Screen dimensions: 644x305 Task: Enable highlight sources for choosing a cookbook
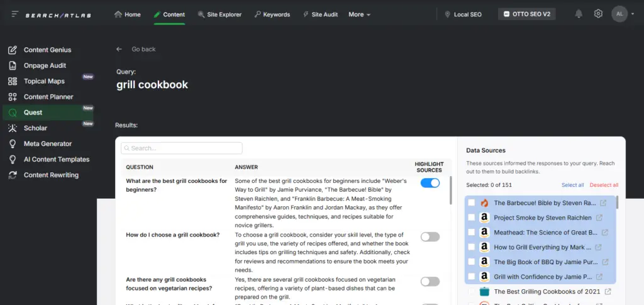[430, 237]
